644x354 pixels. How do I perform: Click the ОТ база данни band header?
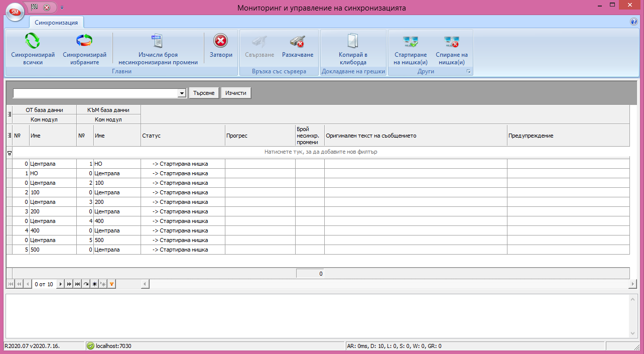coord(44,109)
